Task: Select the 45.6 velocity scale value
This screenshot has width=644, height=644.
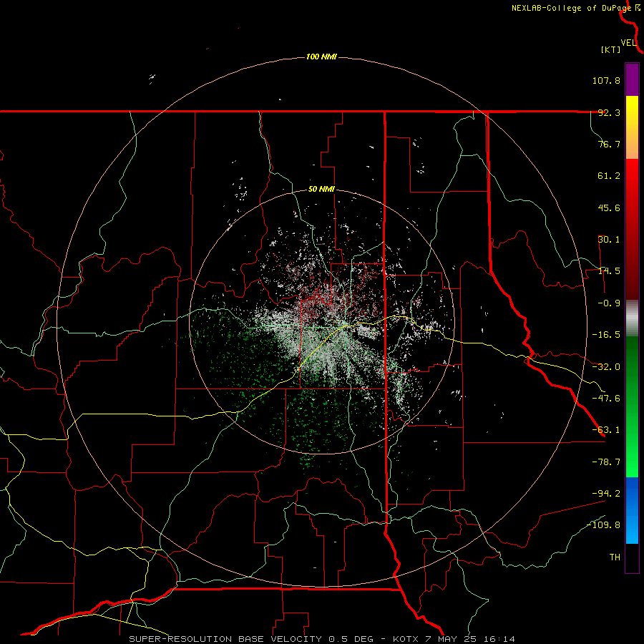Action: pyautogui.click(x=609, y=208)
